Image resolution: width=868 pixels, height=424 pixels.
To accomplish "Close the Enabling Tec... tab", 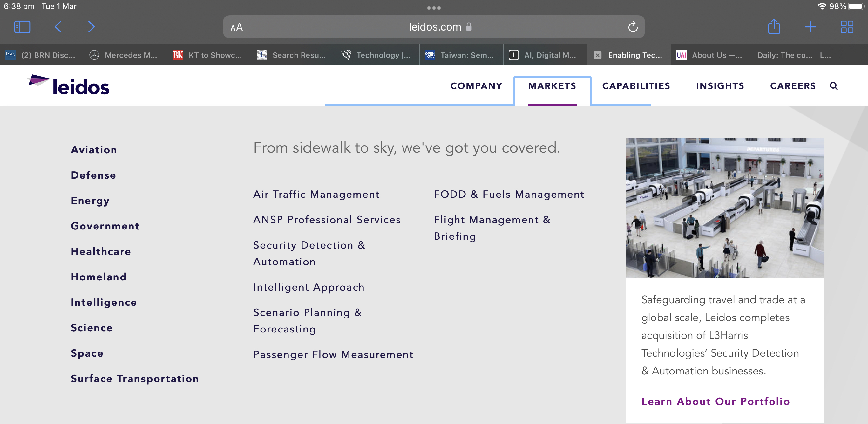I will (x=597, y=55).
